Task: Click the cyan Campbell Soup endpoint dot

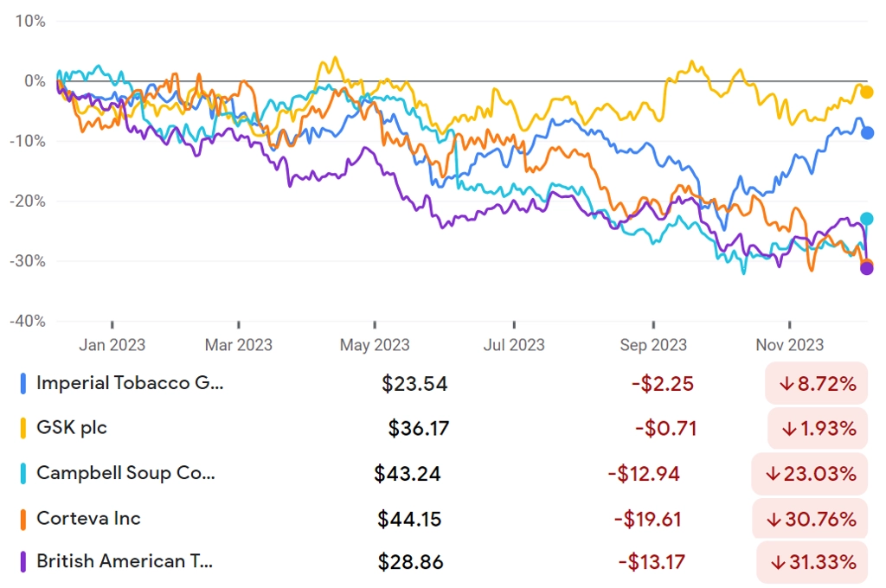Action: 866,219
